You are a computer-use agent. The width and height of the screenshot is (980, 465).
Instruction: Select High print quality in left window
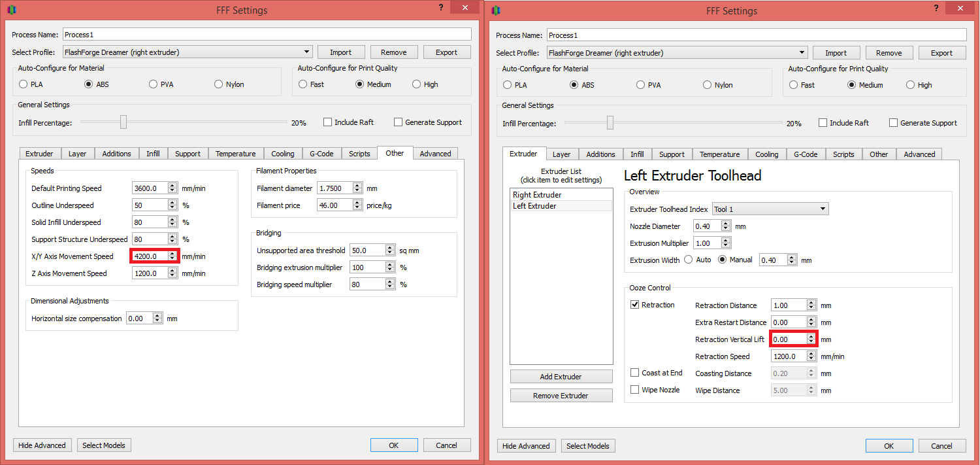click(x=417, y=84)
